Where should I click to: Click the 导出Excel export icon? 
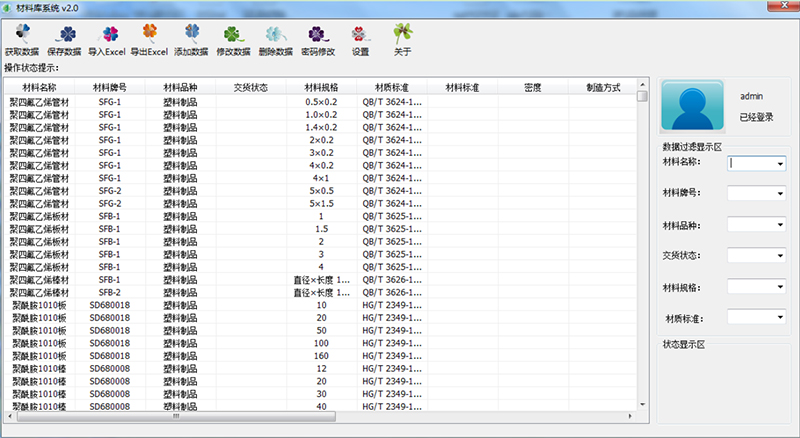(149, 38)
